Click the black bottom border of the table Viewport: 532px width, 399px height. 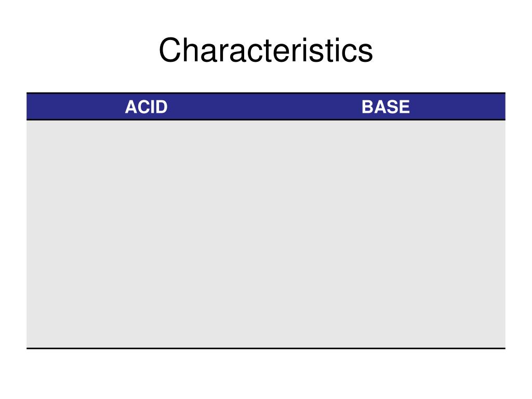click(266, 348)
